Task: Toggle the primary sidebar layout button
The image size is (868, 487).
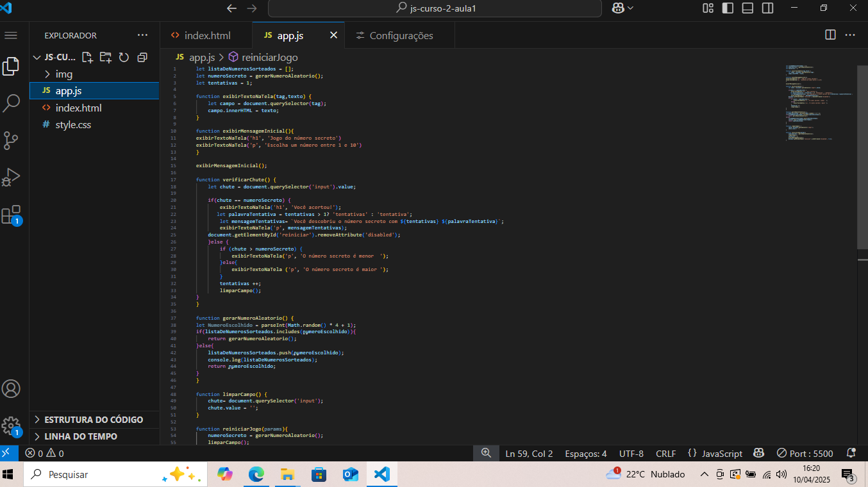Action: pyautogui.click(x=728, y=8)
